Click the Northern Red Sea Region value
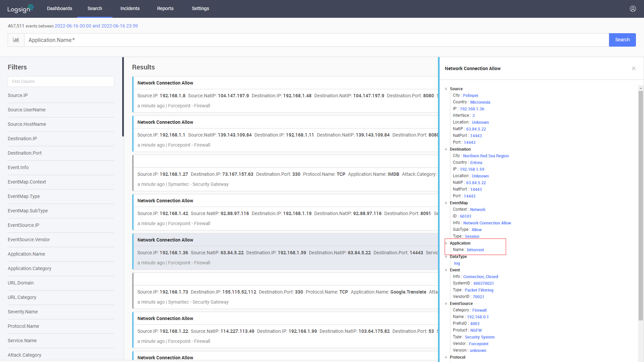Screen dimensions: 644x362 coord(486,156)
